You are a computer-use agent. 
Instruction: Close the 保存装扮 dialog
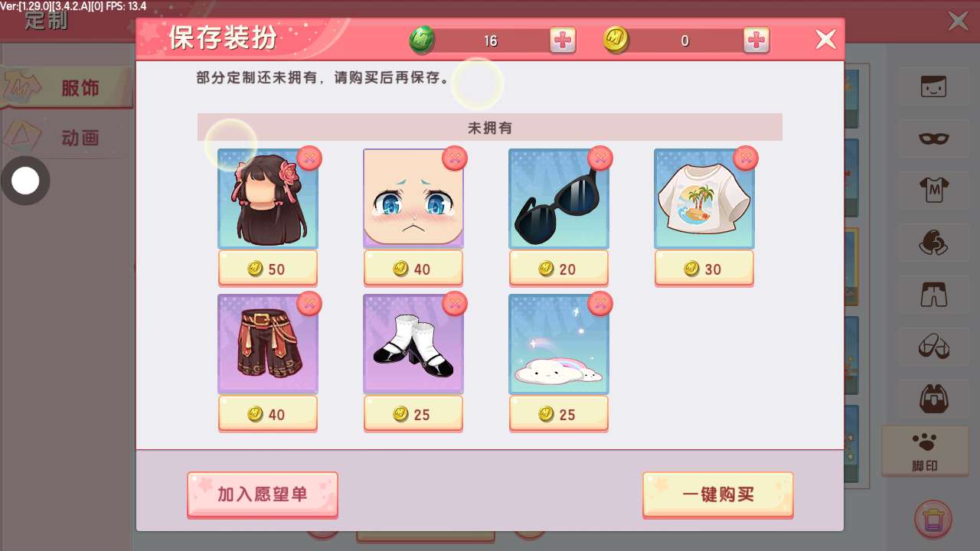point(825,39)
